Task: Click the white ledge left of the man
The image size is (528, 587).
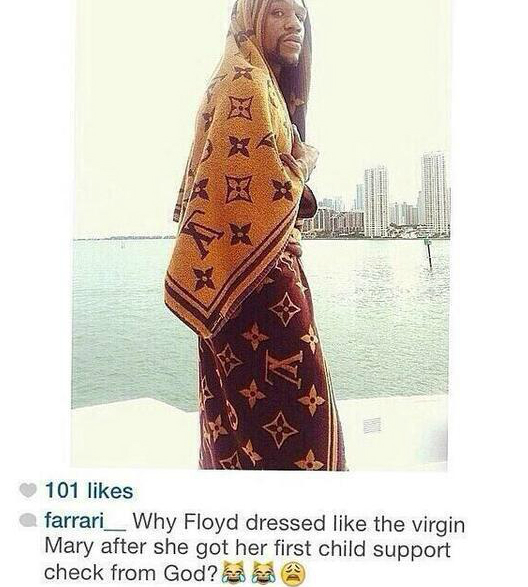Action: [135, 434]
